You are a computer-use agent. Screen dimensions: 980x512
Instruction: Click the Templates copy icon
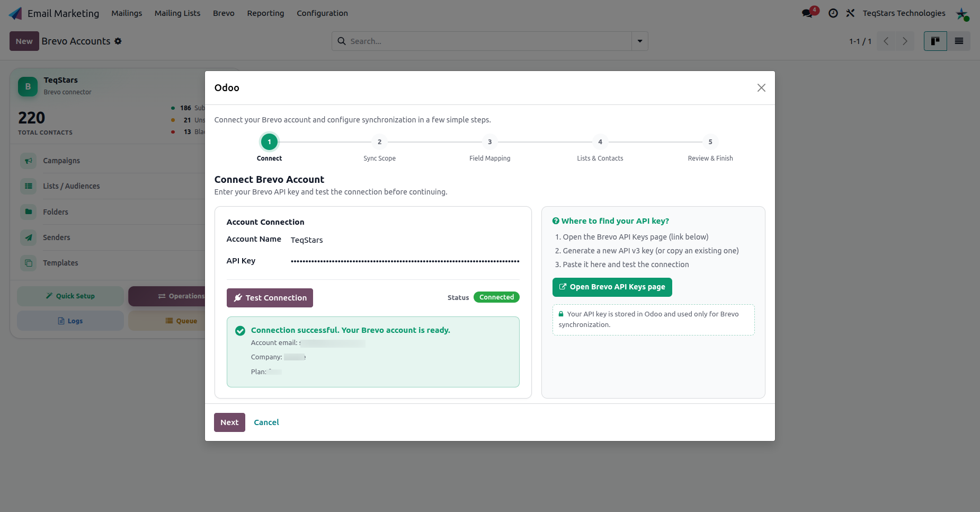click(x=29, y=263)
